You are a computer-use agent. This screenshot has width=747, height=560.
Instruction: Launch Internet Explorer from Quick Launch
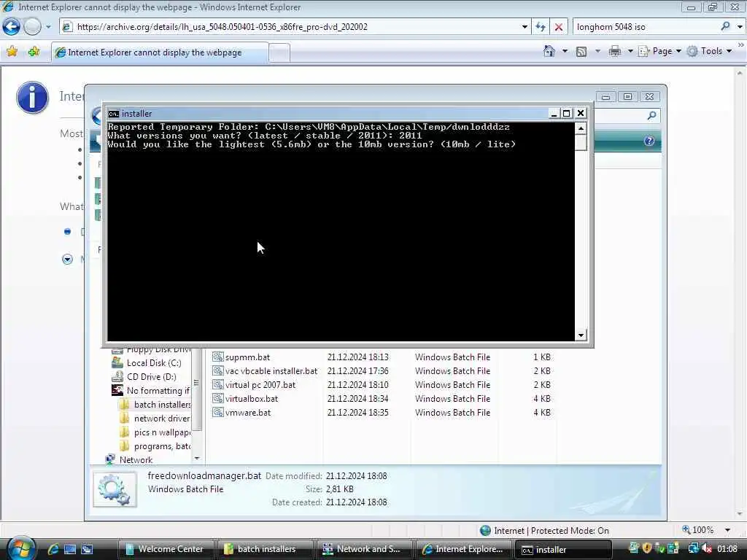(53, 549)
